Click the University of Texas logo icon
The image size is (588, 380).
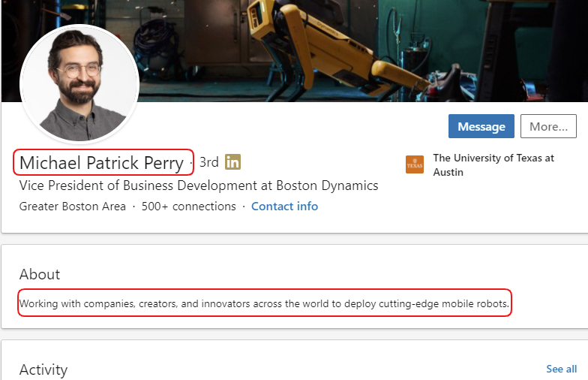click(x=415, y=164)
